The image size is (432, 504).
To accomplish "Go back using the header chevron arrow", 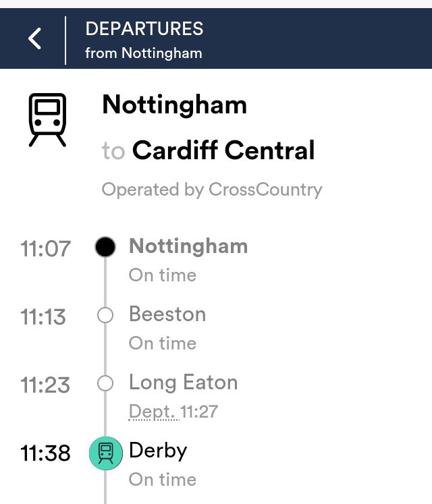I will 34,38.
